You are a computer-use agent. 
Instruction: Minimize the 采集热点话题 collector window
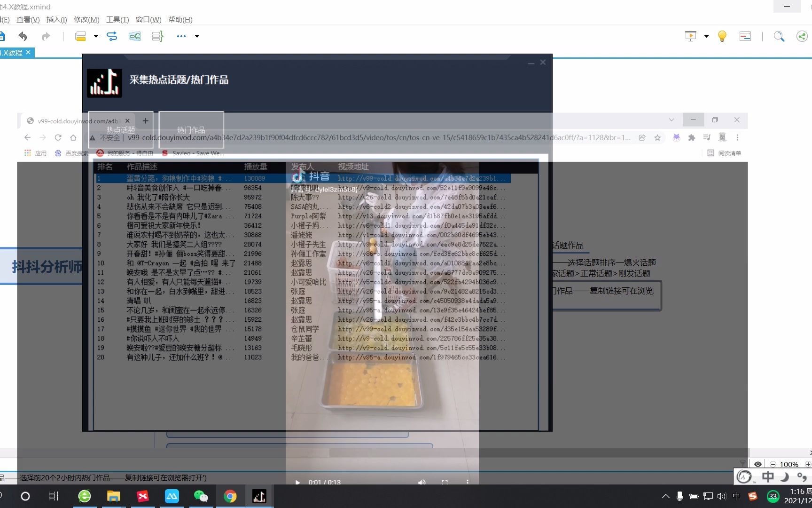531,63
